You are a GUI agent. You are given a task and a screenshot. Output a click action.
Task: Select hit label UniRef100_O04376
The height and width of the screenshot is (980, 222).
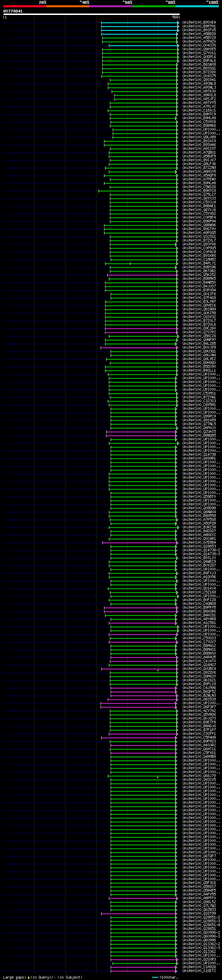tap(199, 46)
